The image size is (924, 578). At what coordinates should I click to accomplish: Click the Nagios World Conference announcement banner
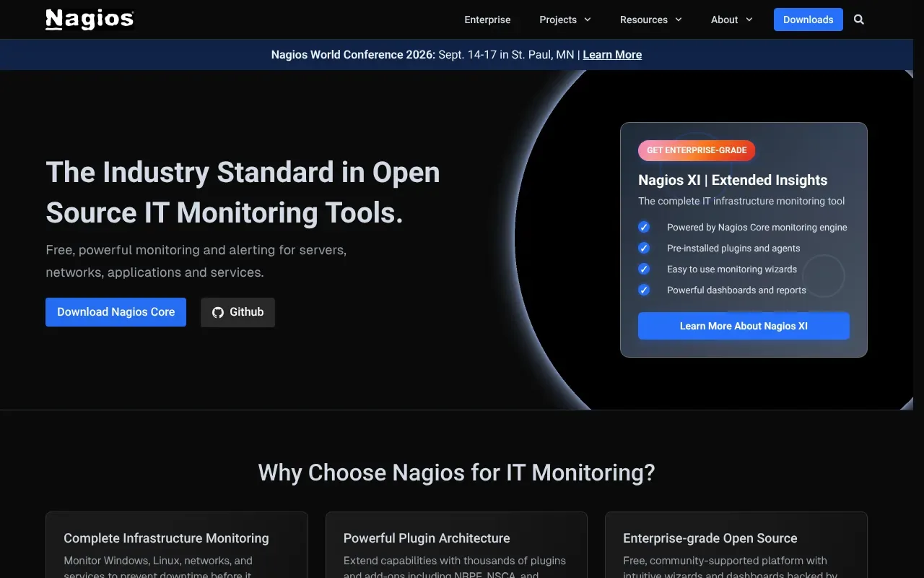pyautogui.click(x=456, y=54)
